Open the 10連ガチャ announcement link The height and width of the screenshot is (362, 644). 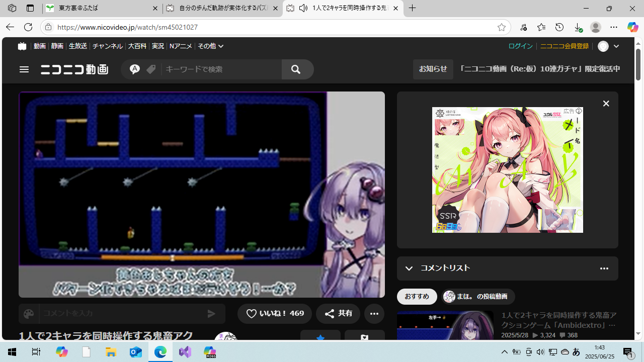point(540,69)
